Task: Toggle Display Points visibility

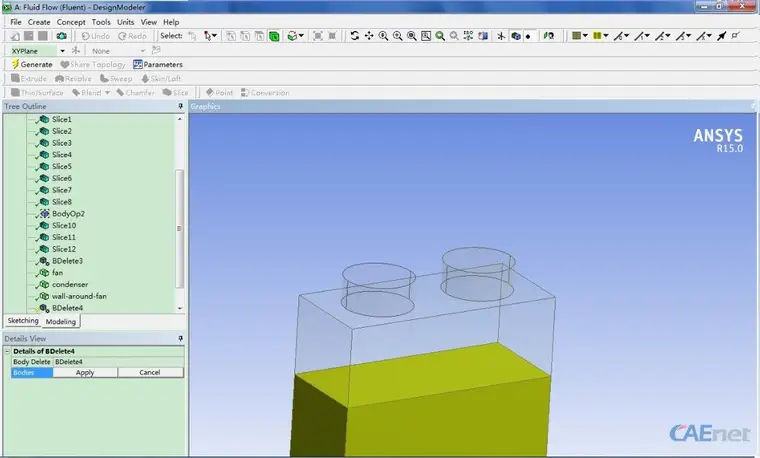Action: 528,36
